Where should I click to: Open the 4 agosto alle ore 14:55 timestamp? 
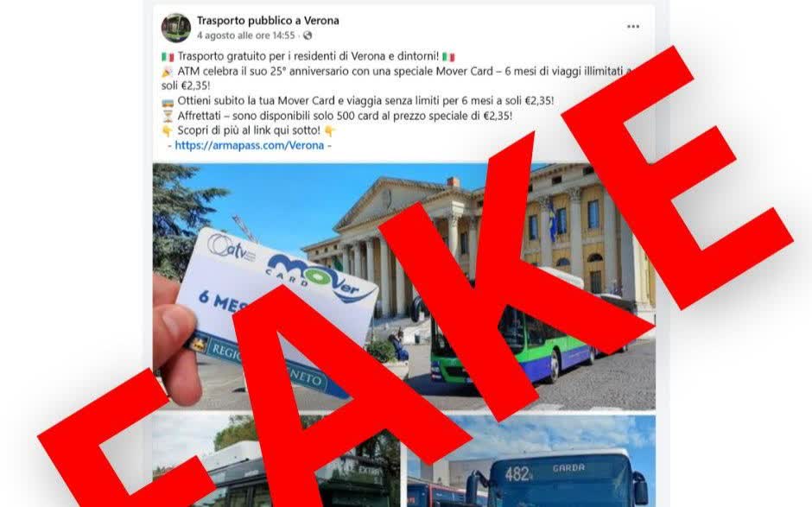(246, 35)
